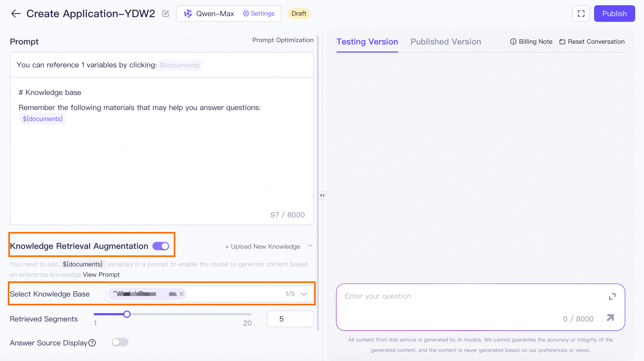Click the left panel vertical scrollbar
Image resolution: width=644 pixels, height=361 pixels.
coord(318,183)
